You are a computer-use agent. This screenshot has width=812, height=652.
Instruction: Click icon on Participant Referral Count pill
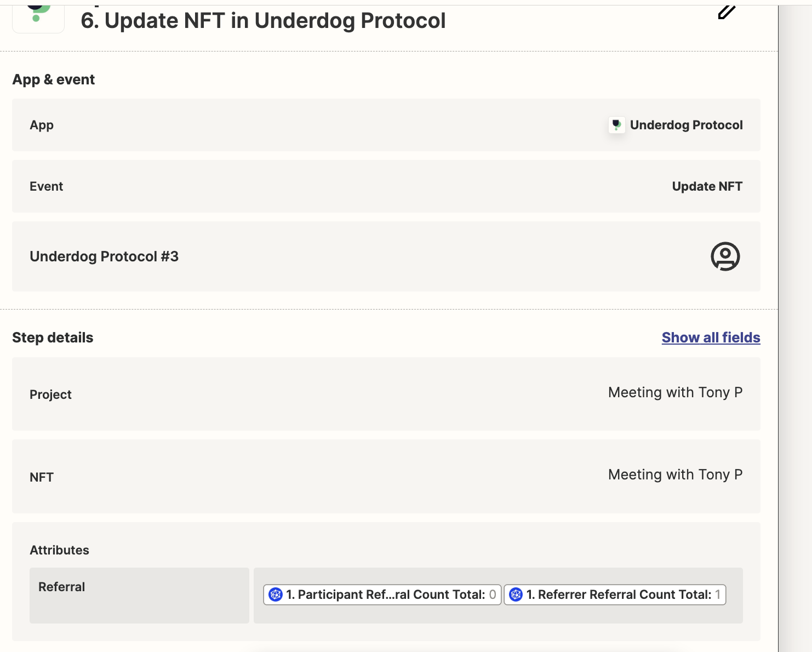click(x=276, y=594)
